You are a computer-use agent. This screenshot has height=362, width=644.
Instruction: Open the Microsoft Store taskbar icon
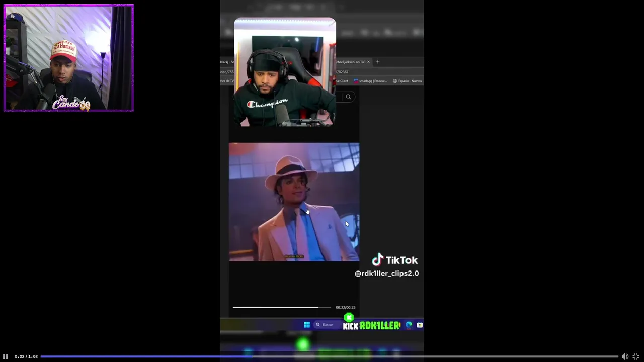(x=420, y=325)
